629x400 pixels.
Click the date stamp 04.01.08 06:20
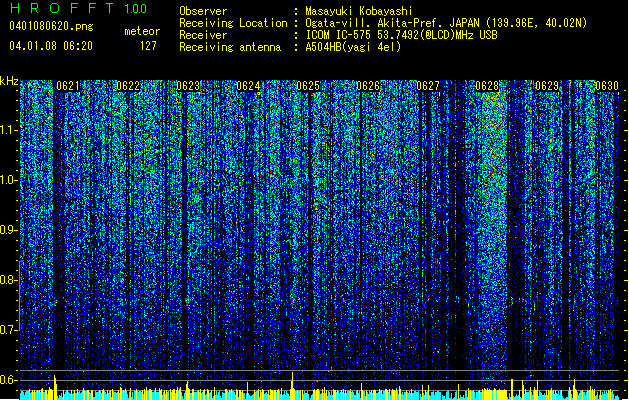coord(51,46)
